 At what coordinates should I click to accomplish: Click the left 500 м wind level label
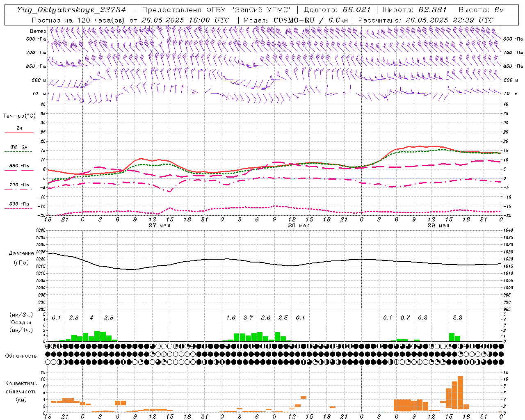[39, 80]
